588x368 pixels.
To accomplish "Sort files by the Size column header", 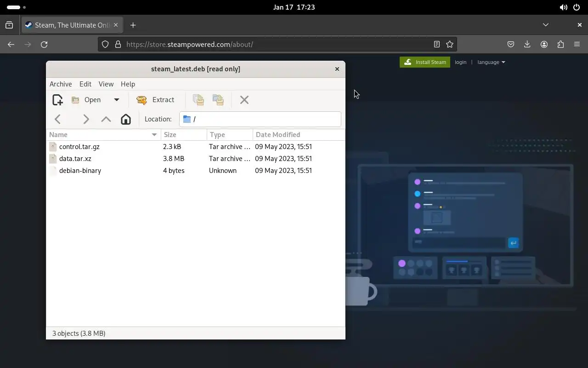I will point(184,135).
